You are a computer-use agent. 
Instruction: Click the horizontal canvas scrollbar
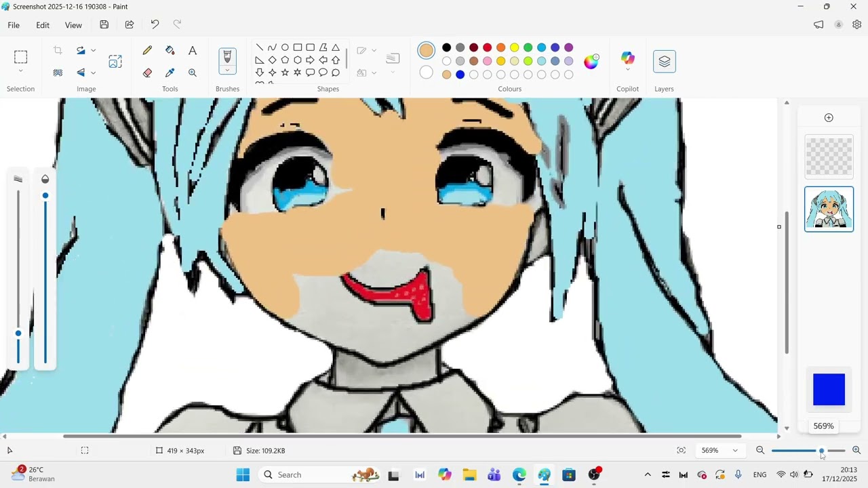(402, 436)
